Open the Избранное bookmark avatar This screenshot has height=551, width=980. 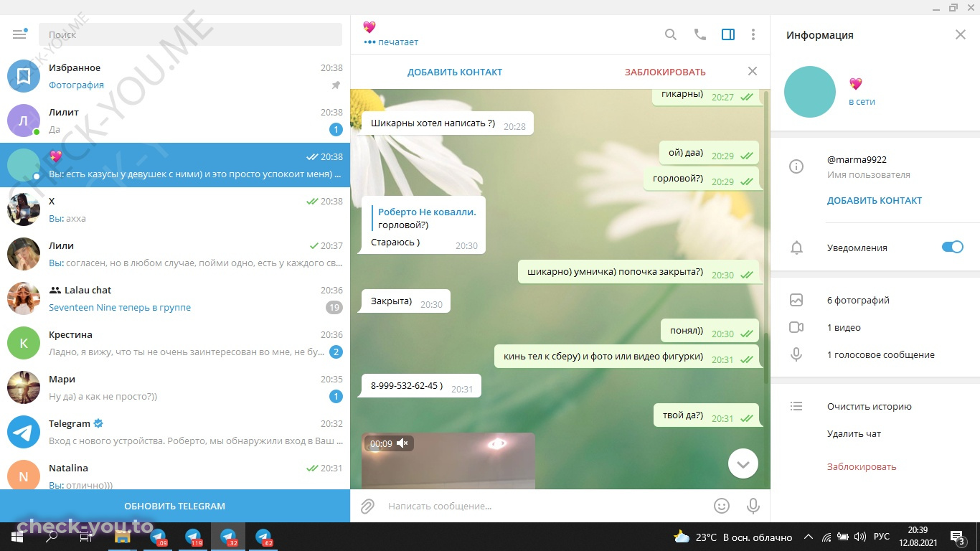coord(24,76)
